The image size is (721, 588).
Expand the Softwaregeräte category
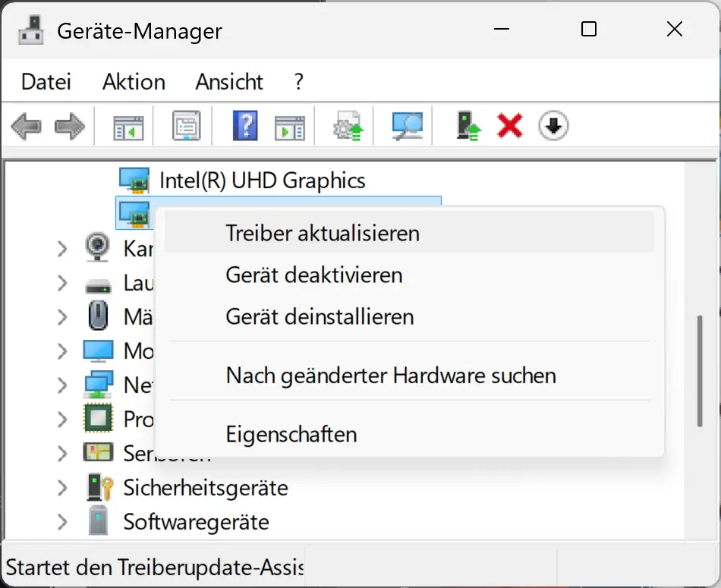(x=61, y=522)
